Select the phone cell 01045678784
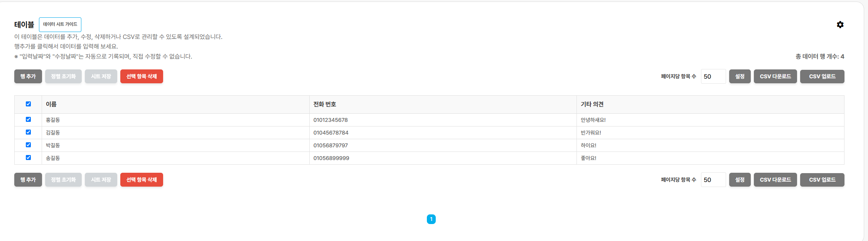The image size is (868, 241). coord(443,133)
